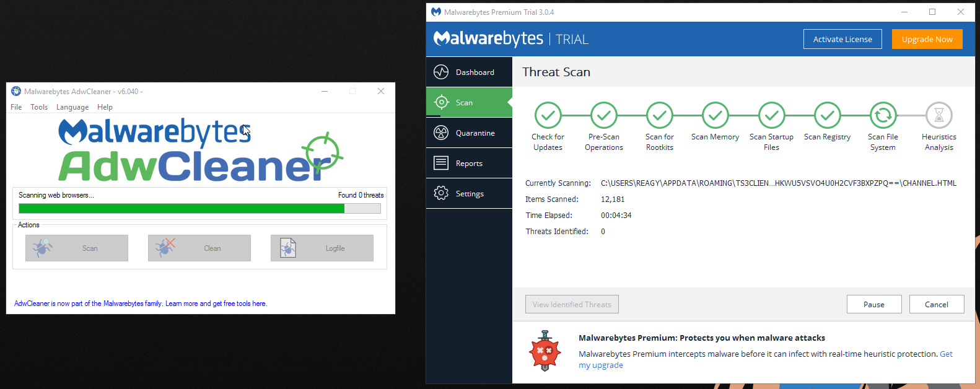Screen dimensions: 980x389
Task: Open the Dashboard section in Malwarebytes sidebar
Action: 469,72
